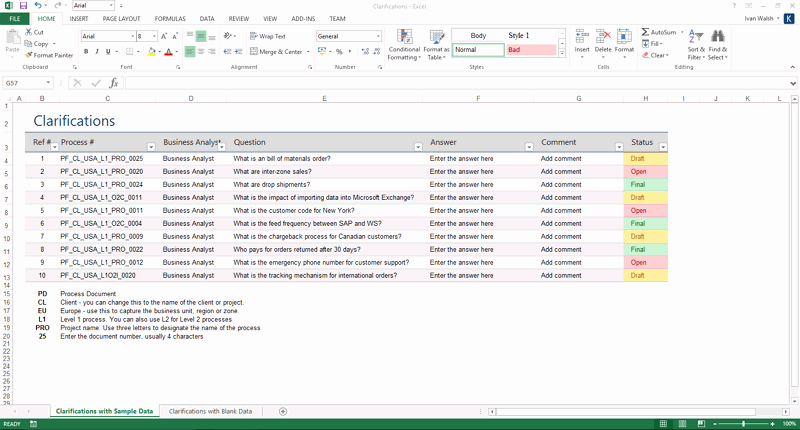The image size is (800, 430).
Task: Click the Decrease Decimal icon
Action: point(377,52)
